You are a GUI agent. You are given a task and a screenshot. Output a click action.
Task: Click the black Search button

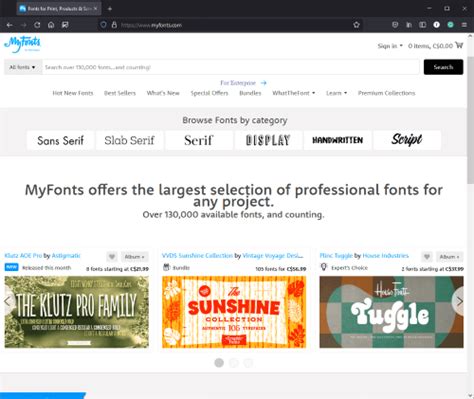(x=443, y=67)
